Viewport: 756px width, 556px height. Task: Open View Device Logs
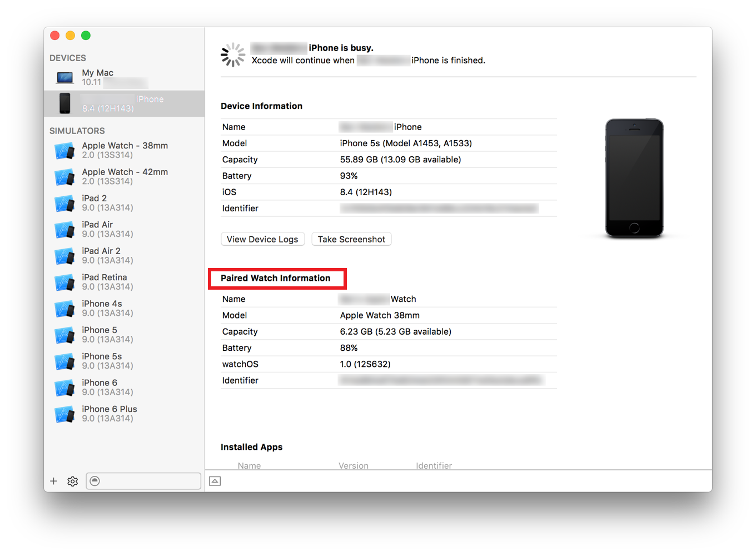point(262,239)
